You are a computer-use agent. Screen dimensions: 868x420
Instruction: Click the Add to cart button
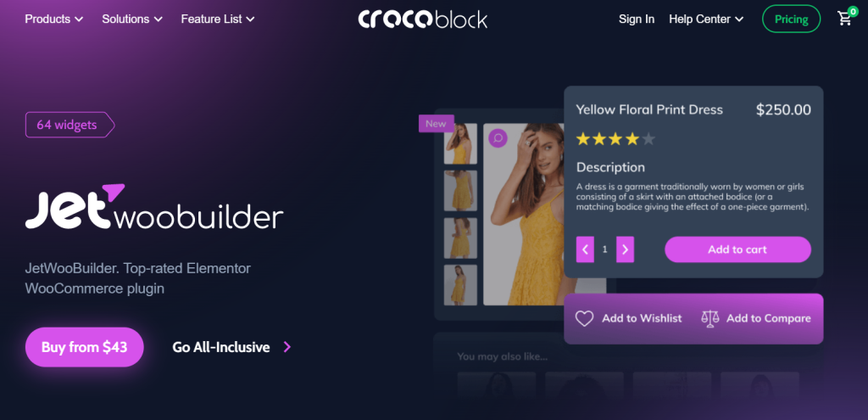737,249
